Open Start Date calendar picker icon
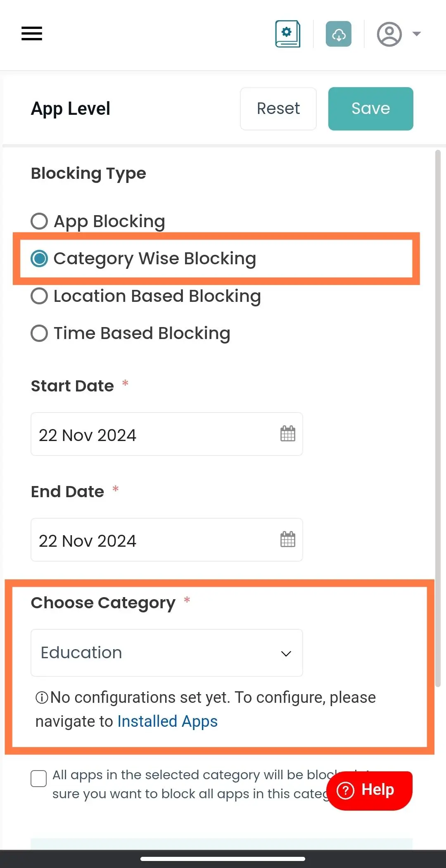Screen dimensions: 446x868 tap(287, 434)
